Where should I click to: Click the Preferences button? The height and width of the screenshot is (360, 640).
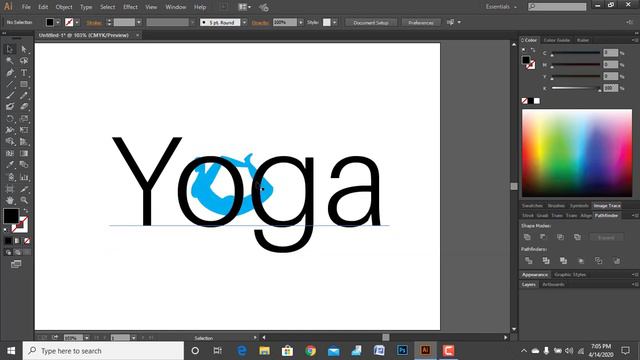coord(421,22)
